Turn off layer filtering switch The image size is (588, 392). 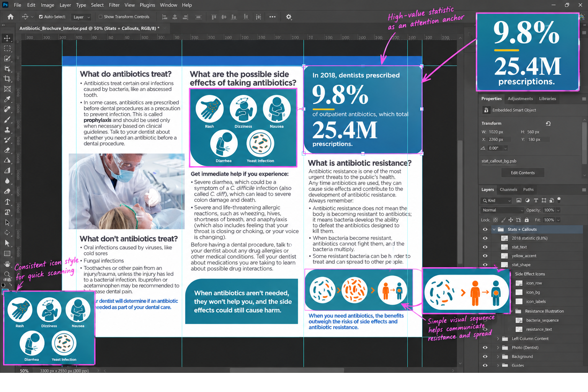(559, 199)
